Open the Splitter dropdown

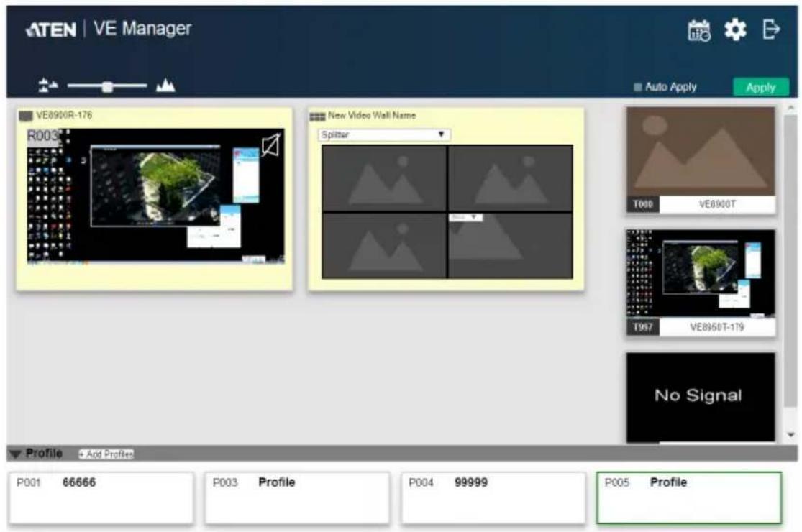(x=383, y=134)
